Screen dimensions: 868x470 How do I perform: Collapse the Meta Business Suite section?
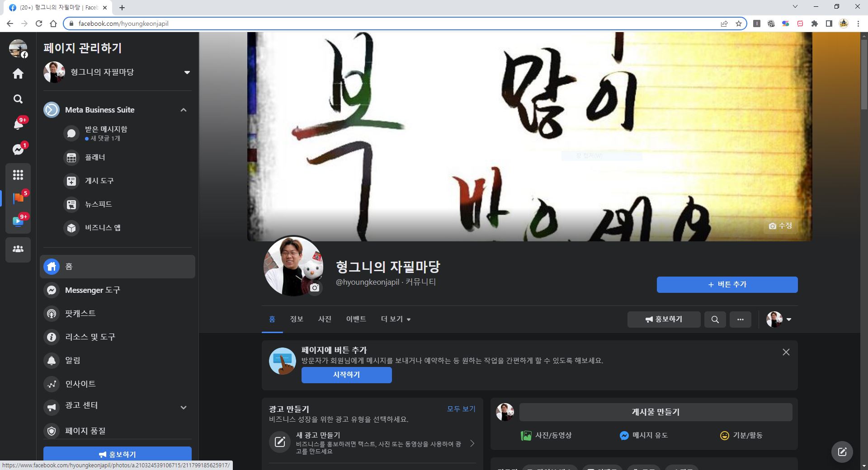tap(184, 110)
